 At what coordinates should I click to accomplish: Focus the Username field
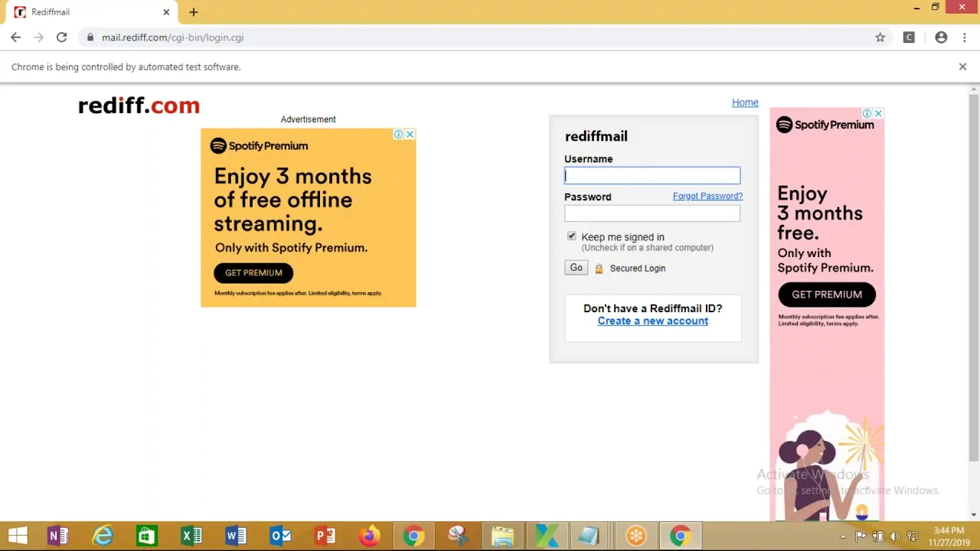[x=652, y=176]
